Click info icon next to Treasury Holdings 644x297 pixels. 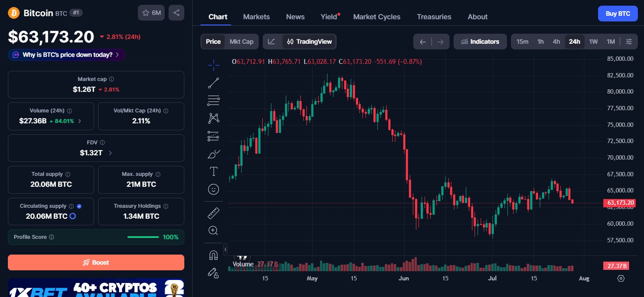(166, 206)
